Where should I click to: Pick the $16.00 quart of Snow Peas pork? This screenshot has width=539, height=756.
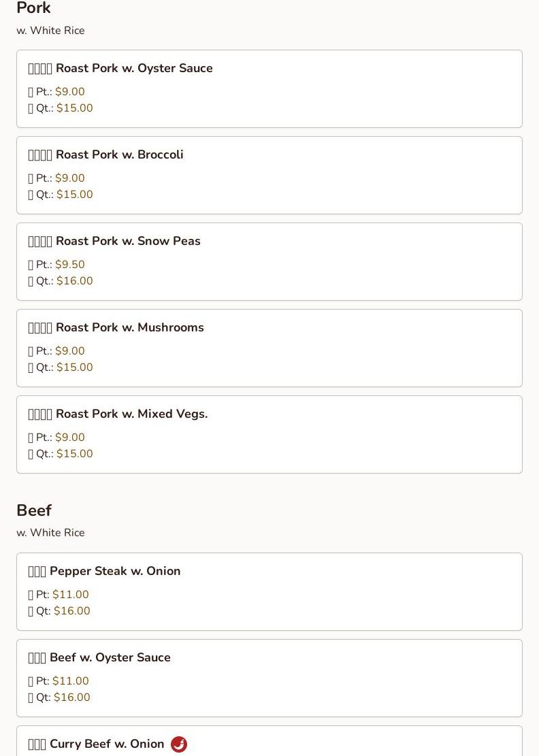pyautogui.click(x=75, y=281)
